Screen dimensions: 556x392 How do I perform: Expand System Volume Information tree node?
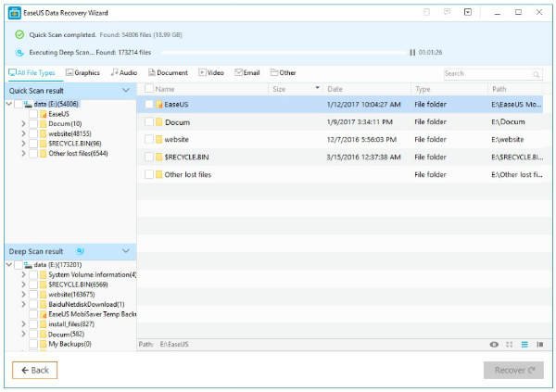pyautogui.click(x=23, y=275)
